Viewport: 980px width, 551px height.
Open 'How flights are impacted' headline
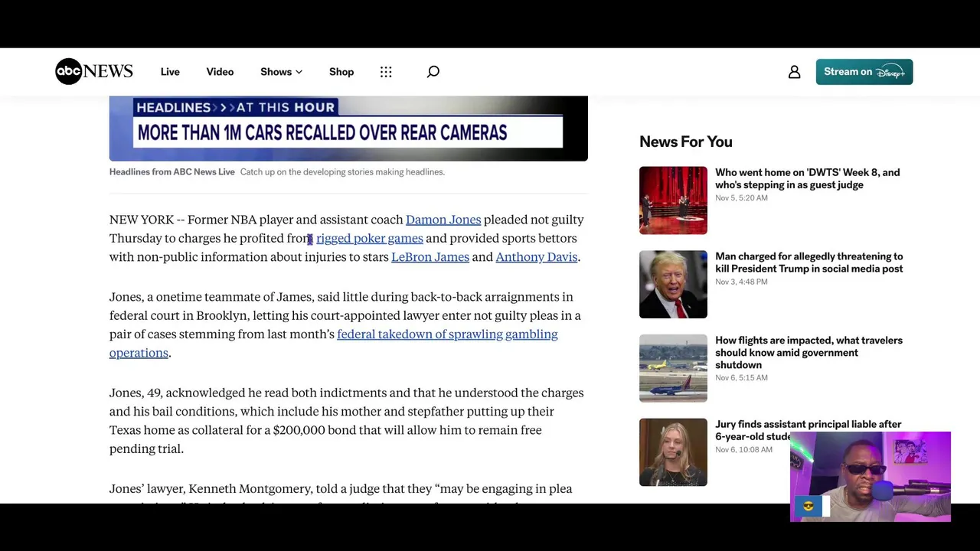(808, 353)
